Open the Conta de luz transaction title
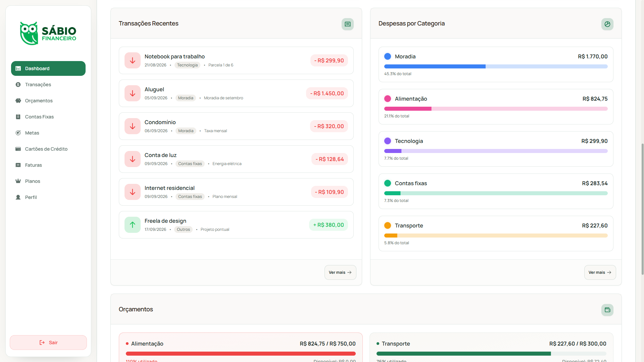Viewport: 644px width, 362px height. pos(160,155)
